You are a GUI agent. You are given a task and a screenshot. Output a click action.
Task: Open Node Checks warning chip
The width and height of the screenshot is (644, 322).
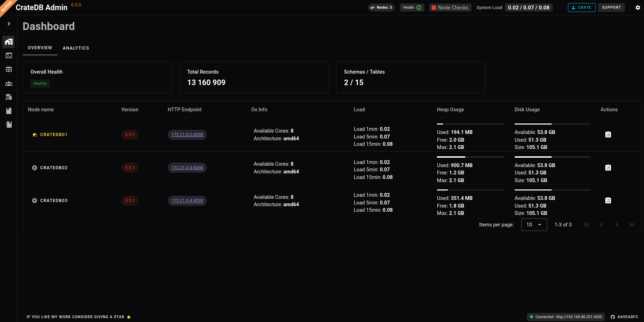(450, 7)
